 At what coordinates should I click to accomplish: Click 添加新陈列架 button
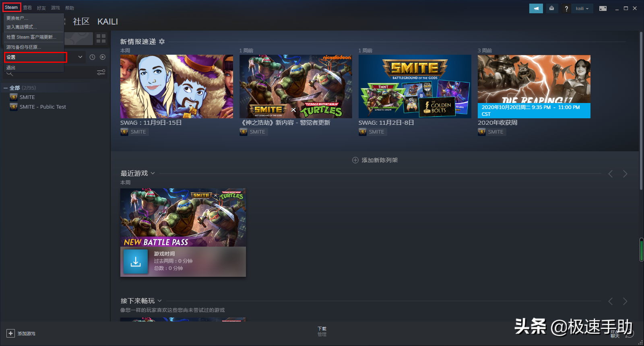coord(375,160)
